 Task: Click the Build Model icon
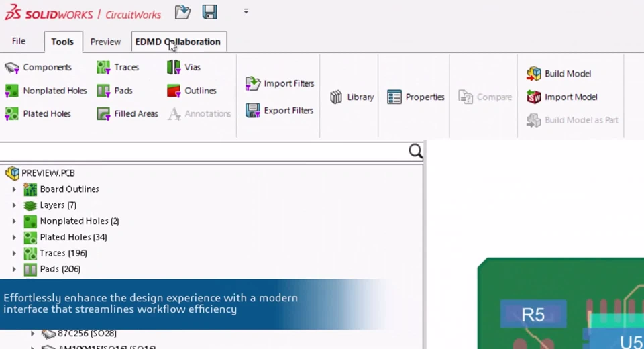[534, 74]
